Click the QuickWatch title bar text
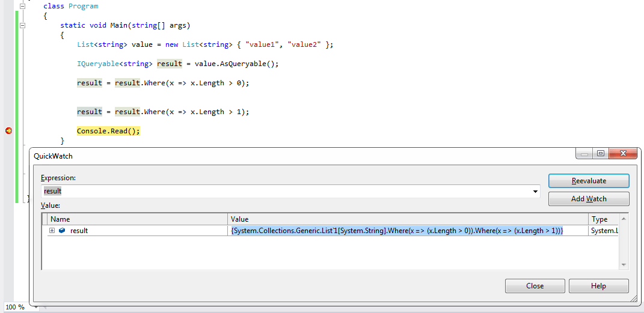 pos(53,156)
